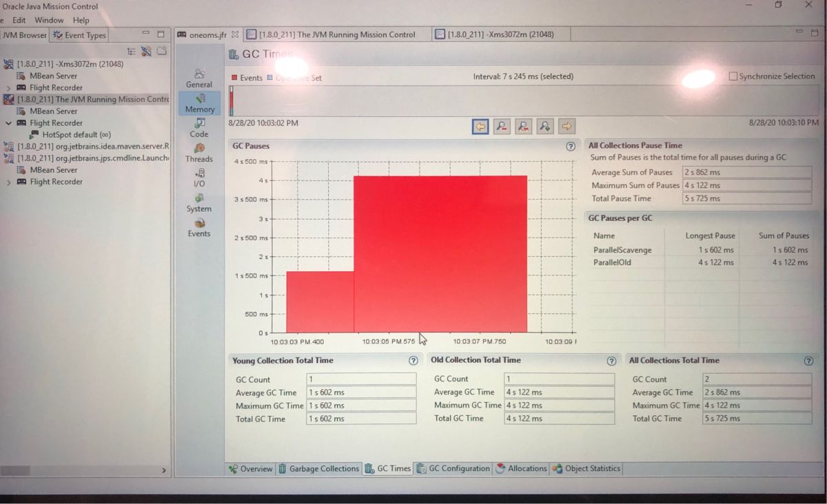Select MBean Server under -Xms3072m JVM
This screenshot has width=827, height=504.
(x=47, y=76)
